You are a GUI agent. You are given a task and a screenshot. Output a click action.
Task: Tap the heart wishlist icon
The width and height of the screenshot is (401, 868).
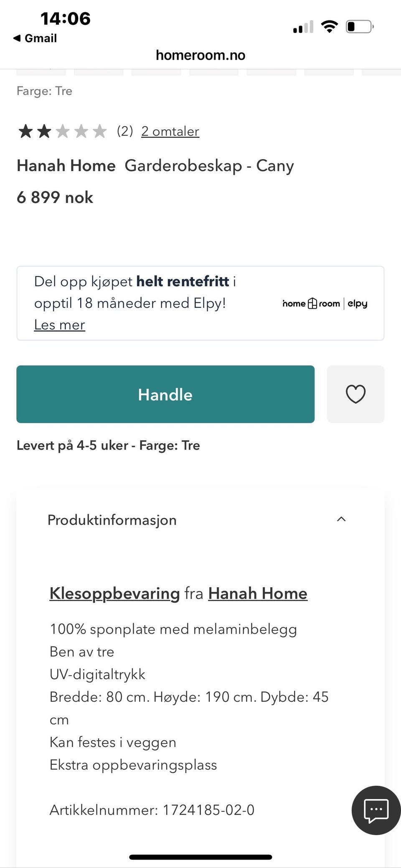(x=355, y=394)
